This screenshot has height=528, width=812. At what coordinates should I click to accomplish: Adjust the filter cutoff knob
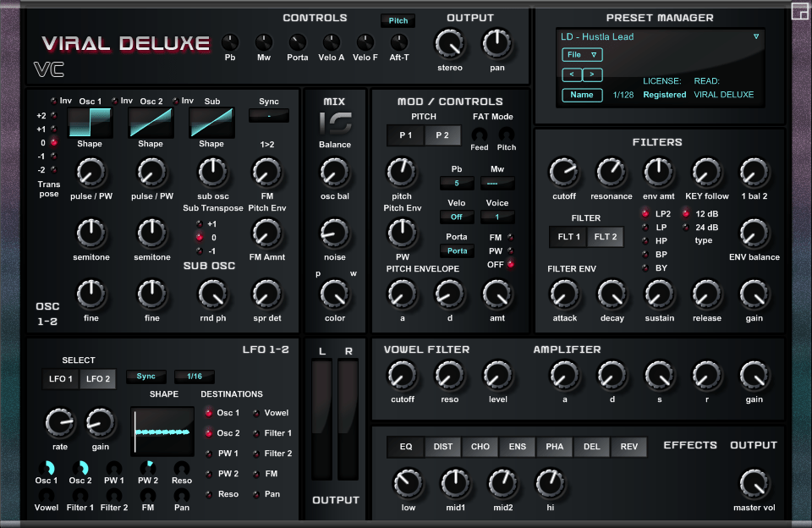pyautogui.click(x=564, y=172)
